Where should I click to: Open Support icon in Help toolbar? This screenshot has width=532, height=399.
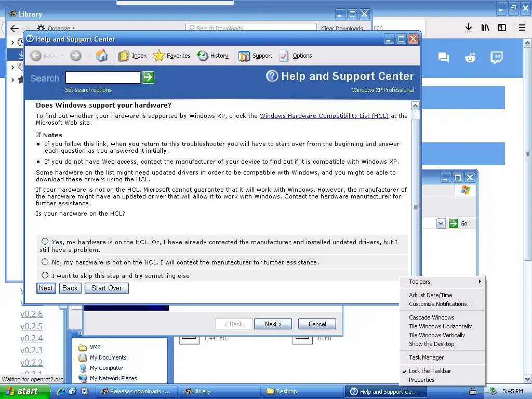pos(244,56)
